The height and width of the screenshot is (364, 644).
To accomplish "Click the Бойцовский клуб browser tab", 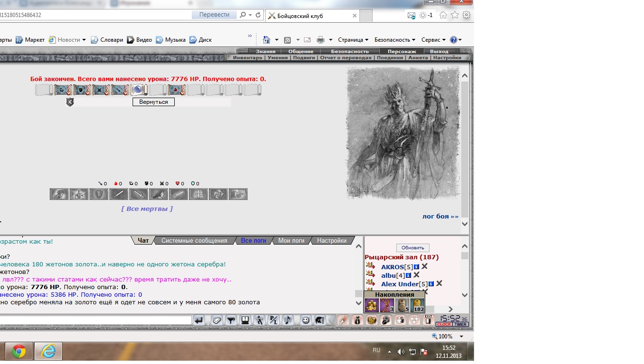I will coord(313,16).
